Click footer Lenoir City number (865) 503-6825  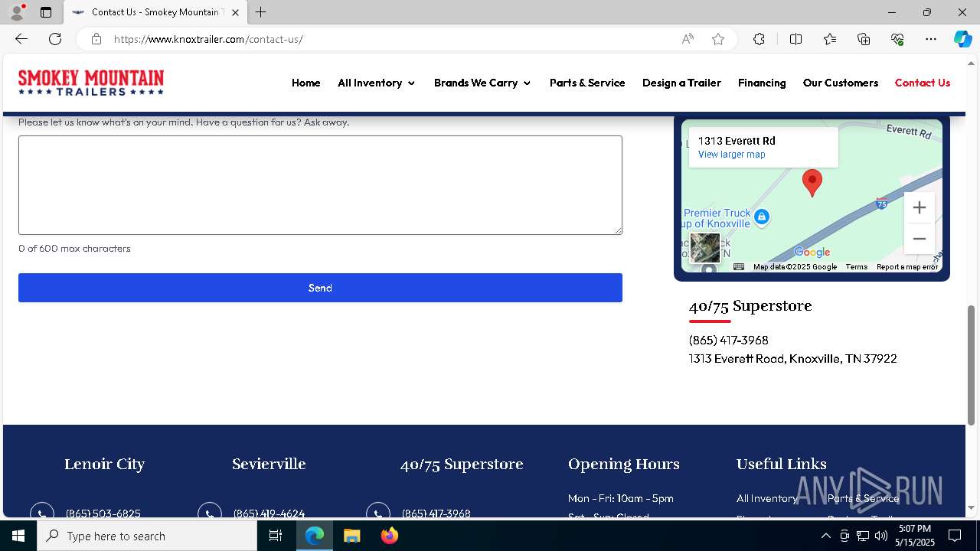pyautogui.click(x=103, y=514)
